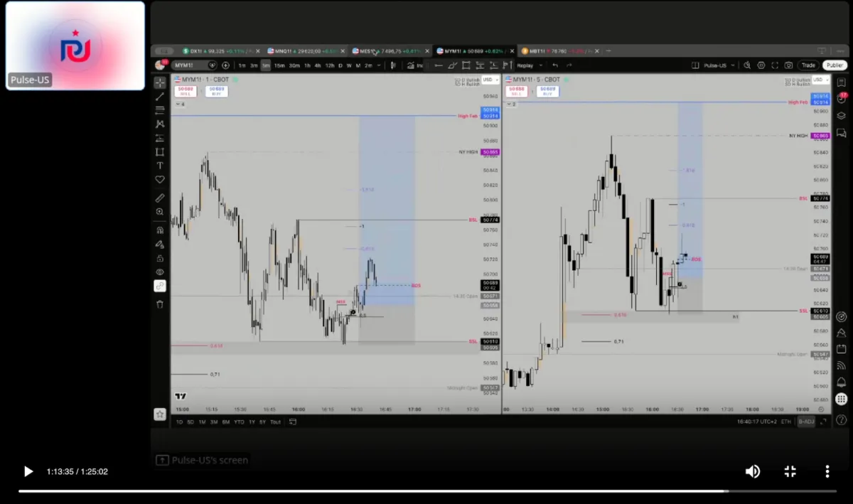Viewport: 853px width, 504px height.
Task: Open the go to date calendar icon
Action: click(x=292, y=422)
